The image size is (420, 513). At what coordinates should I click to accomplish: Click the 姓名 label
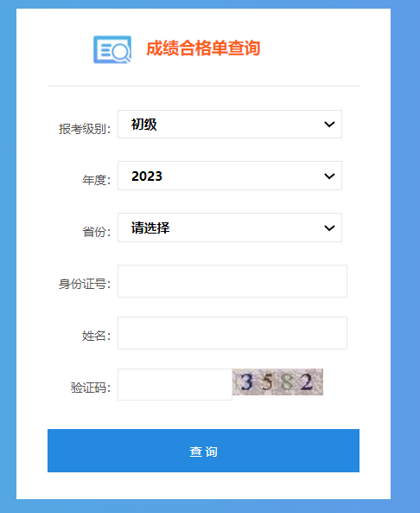click(97, 336)
